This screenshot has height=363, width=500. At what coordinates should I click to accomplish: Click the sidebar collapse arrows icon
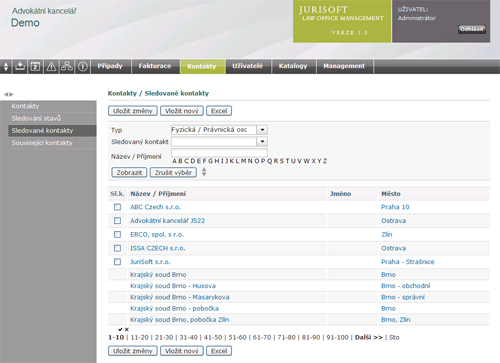coord(9,94)
